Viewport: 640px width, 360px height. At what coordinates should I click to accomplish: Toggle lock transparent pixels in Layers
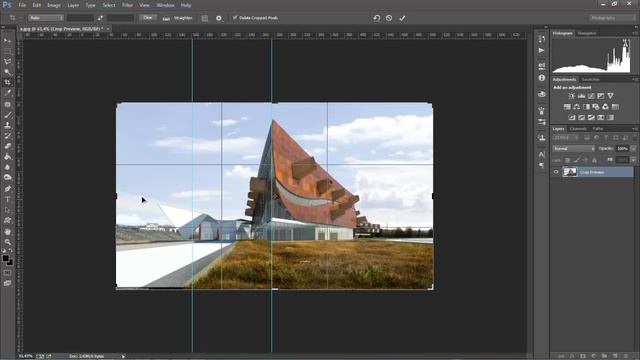pyautogui.click(x=567, y=160)
